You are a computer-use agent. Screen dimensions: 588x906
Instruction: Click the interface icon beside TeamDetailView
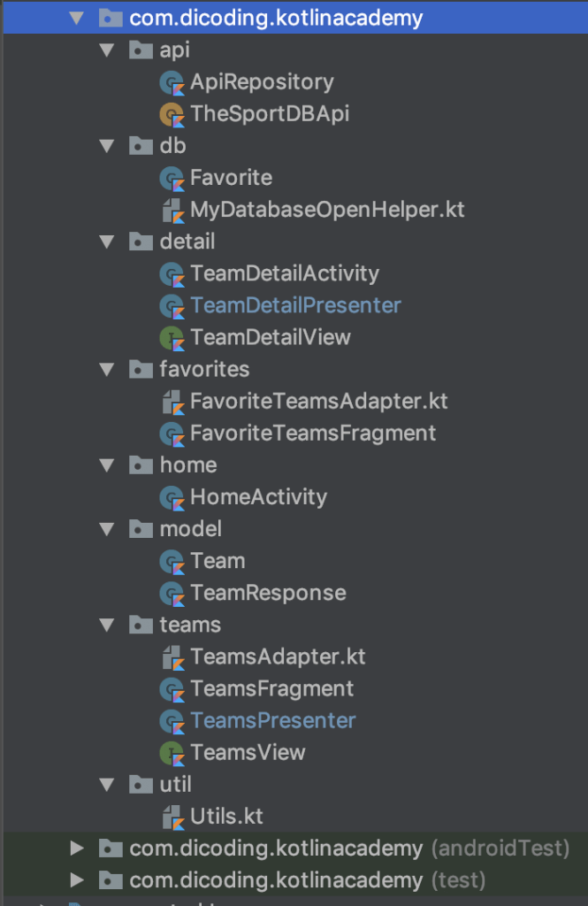pos(172,337)
